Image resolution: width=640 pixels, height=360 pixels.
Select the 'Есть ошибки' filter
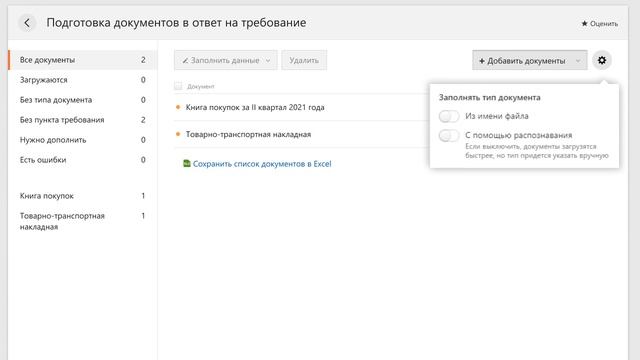click(82, 160)
